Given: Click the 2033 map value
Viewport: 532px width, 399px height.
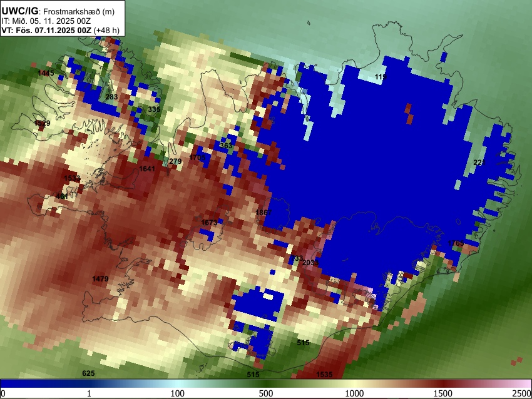Looking at the screenshot, I should (x=310, y=263).
